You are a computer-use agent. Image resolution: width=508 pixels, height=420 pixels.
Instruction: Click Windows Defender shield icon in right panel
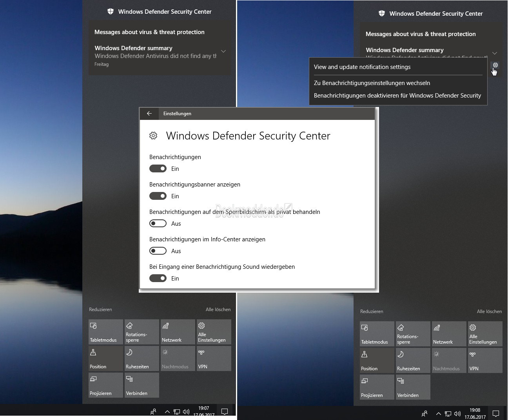[x=382, y=14]
